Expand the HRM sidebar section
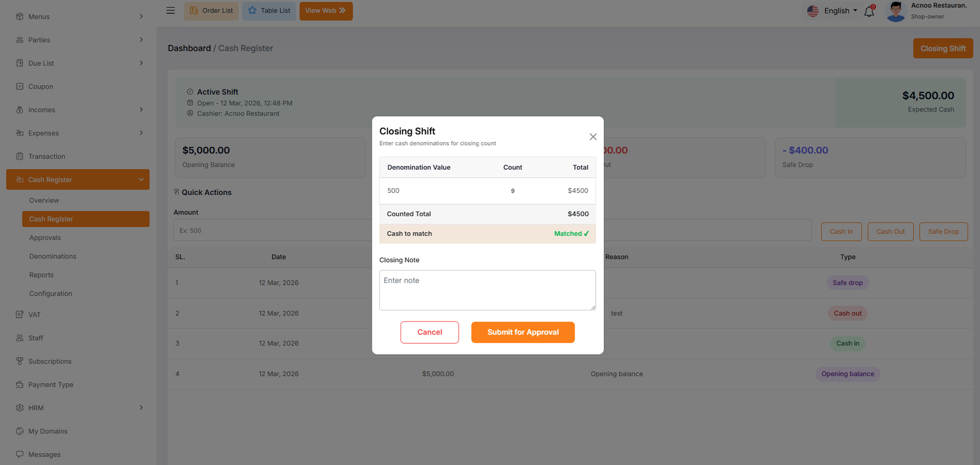Viewport: 980px width, 465px height. [141, 408]
